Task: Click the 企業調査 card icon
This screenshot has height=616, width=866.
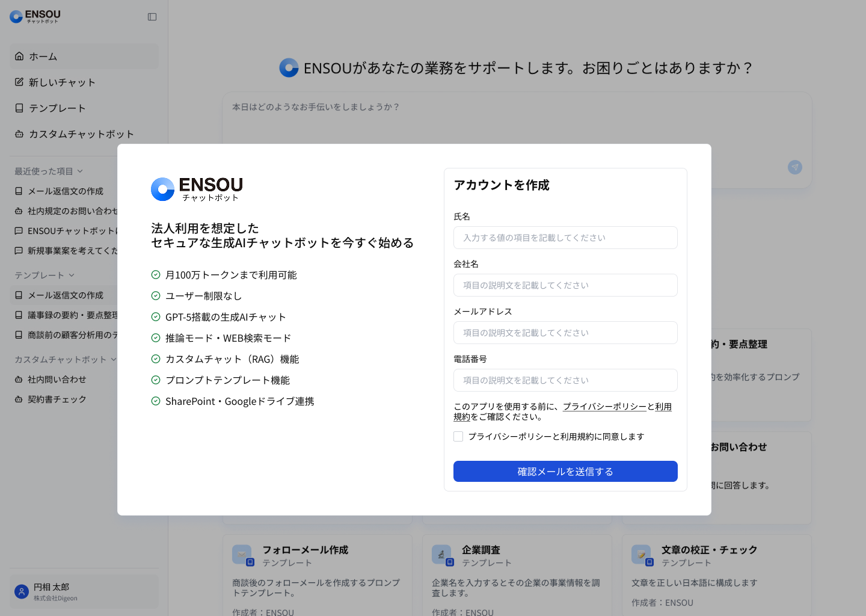Action: 441,554
